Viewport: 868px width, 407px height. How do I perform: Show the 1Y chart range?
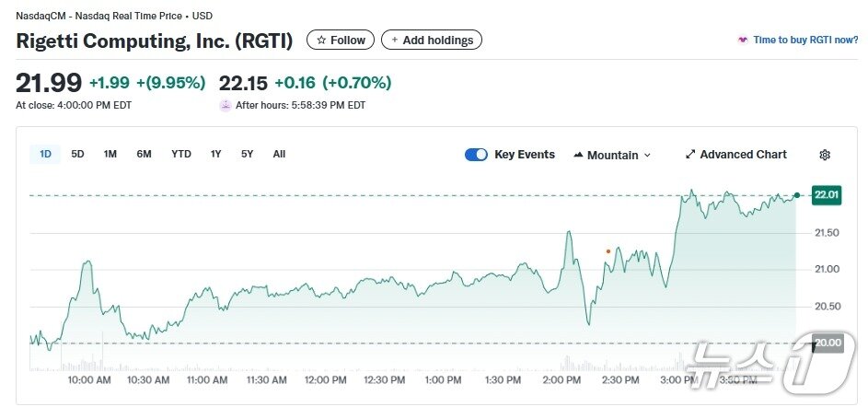pyautogui.click(x=215, y=154)
